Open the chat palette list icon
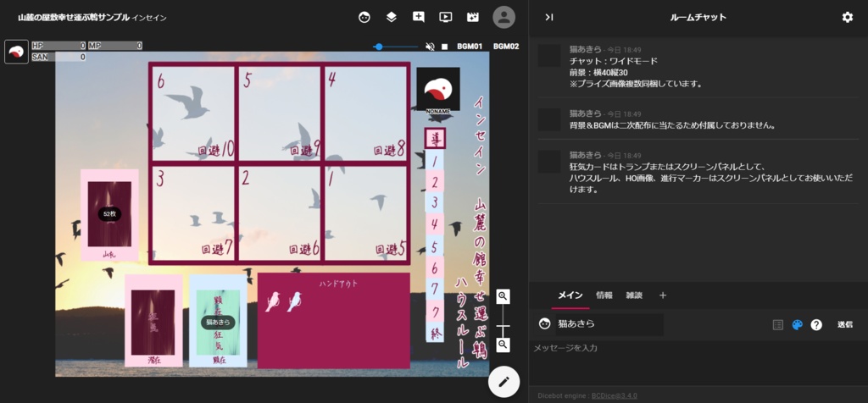868x403 pixels. pos(778,325)
